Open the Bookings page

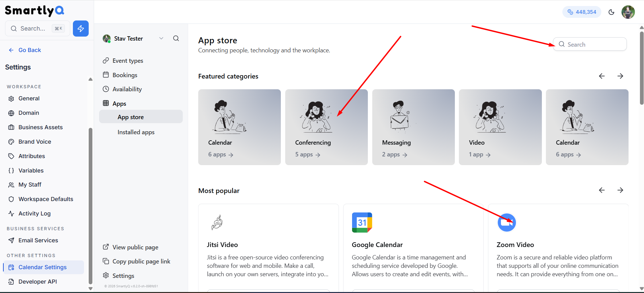(125, 75)
